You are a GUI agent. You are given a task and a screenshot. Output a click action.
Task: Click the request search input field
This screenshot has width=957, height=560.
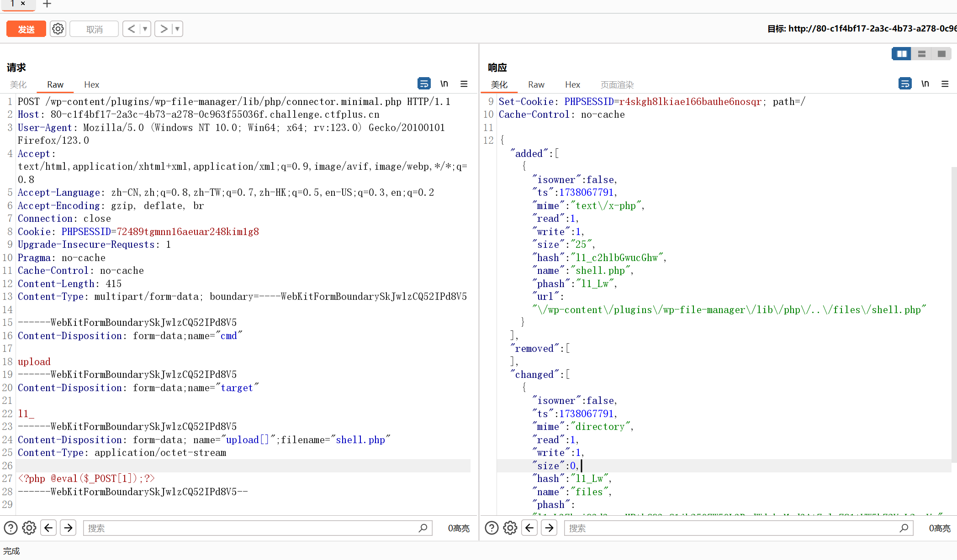tap(251, 528)
